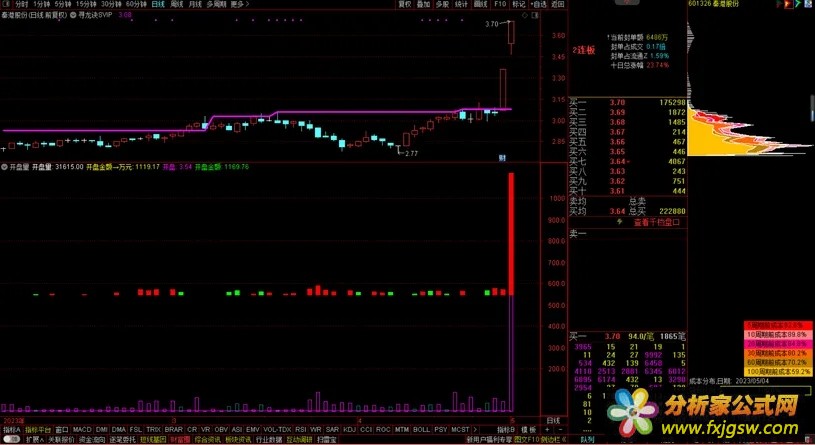This screenshot has height=445, width=815.
Task: Click the settings icon beside 寻龙诀SVIP
Action: (x=73, y=15)
